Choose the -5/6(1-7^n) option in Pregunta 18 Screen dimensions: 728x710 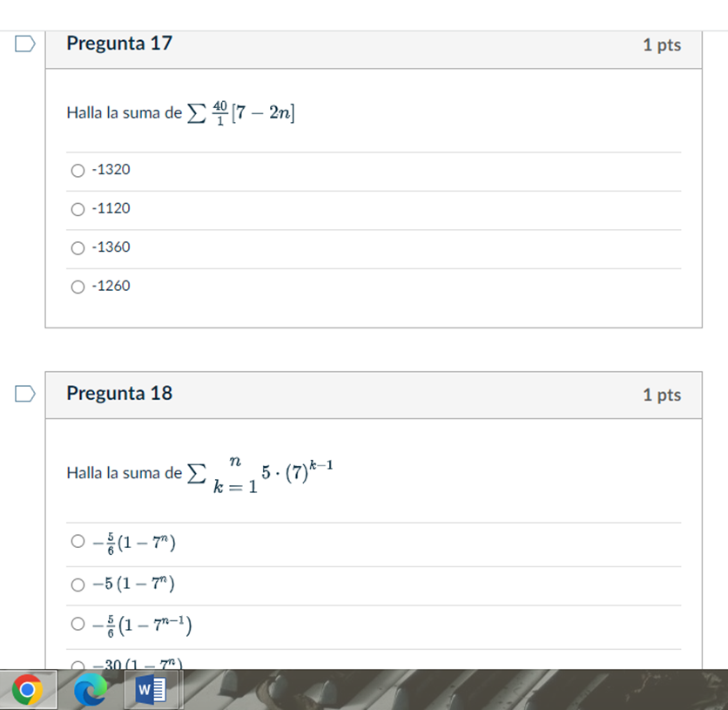click(78, 542)
